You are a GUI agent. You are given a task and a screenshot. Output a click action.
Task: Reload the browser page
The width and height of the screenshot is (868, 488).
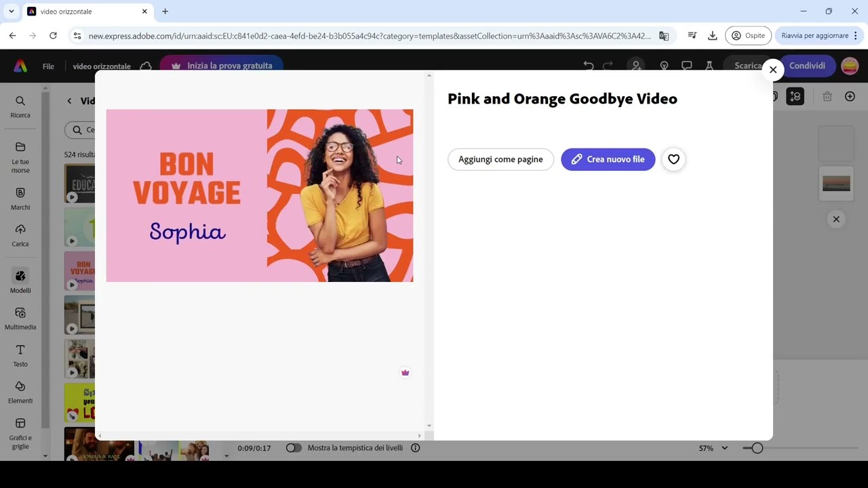[53, 35]
